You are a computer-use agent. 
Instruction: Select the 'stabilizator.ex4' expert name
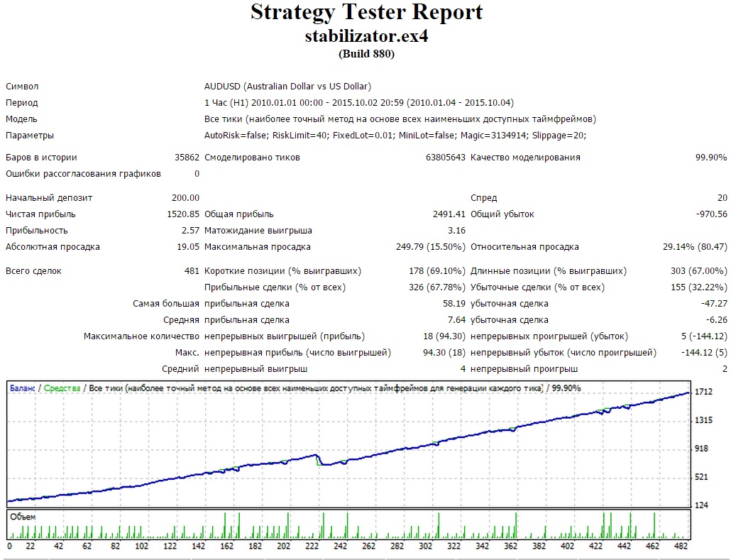click(366, 36)
